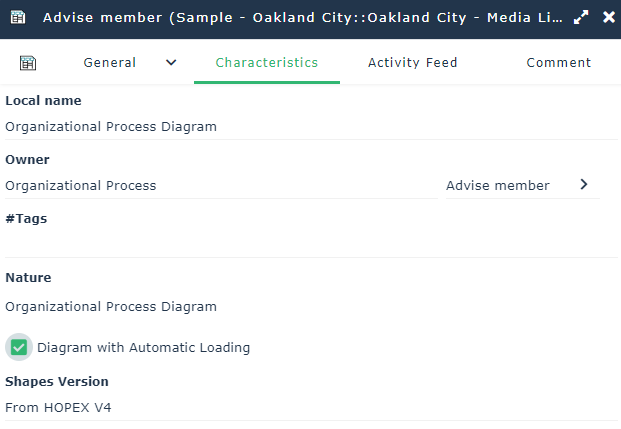Click the properties page icon left of General
The width and height of the screenshot is (621, 429).
(x=28, y=63)
